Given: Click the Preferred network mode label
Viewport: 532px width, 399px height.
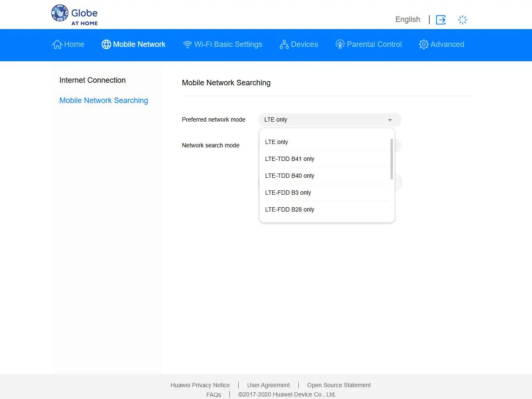Looking at the screenshot, I should [x=213, y=119].
